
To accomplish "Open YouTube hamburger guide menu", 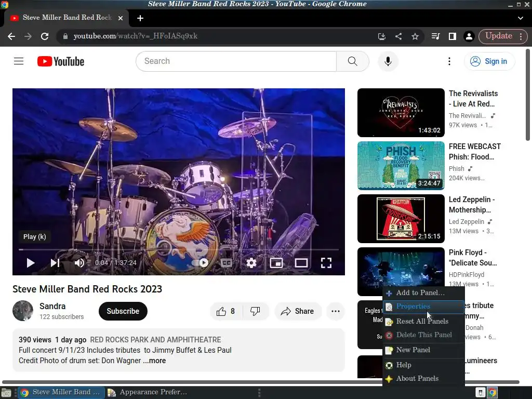I will click(x=19, y=61).
